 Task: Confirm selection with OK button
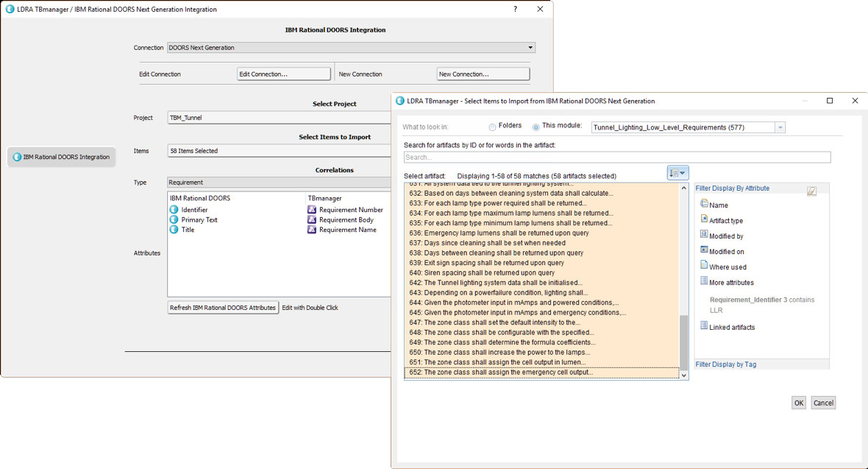(x=799, y=403)
